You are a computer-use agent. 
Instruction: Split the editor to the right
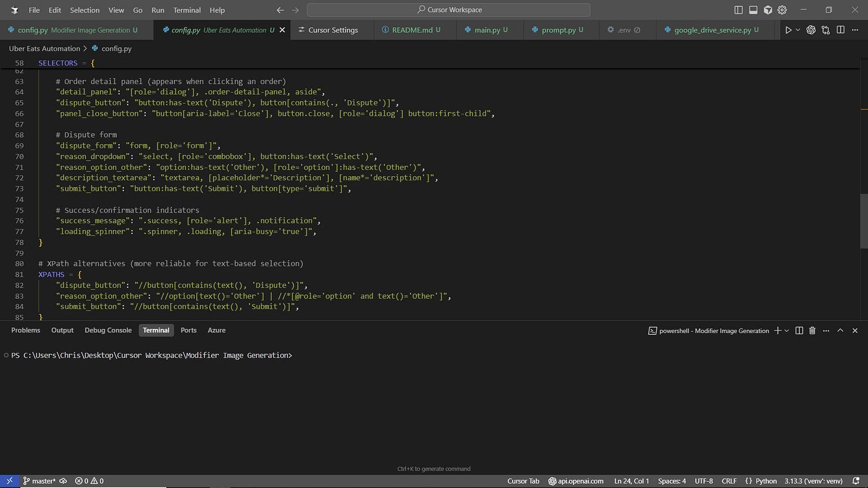pos(841,30)
